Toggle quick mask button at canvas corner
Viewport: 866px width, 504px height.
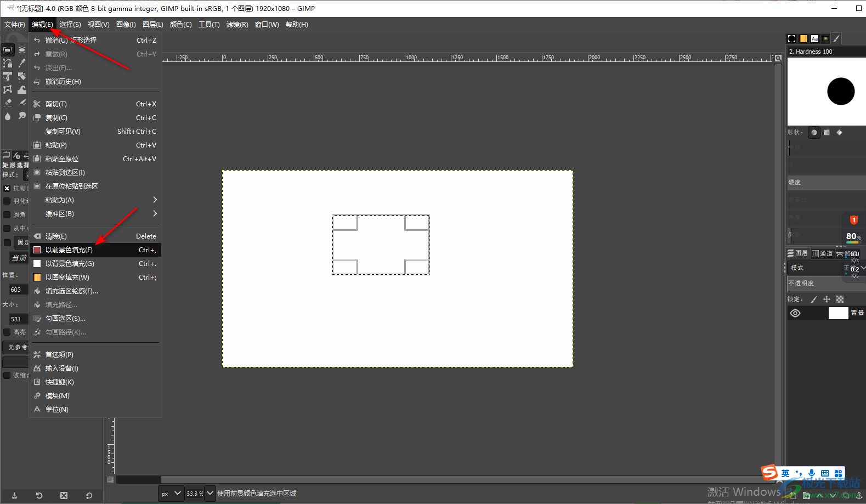(110, 479)
